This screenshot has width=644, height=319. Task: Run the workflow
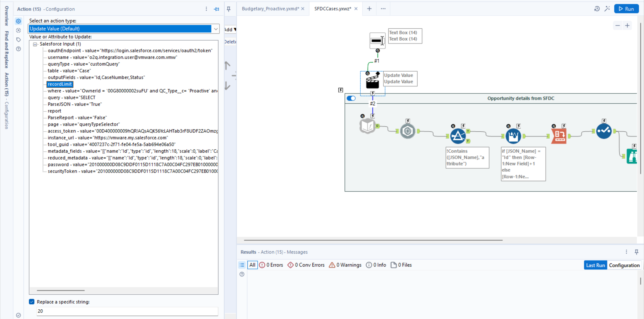pyautogui.click(x=626, y=9)
